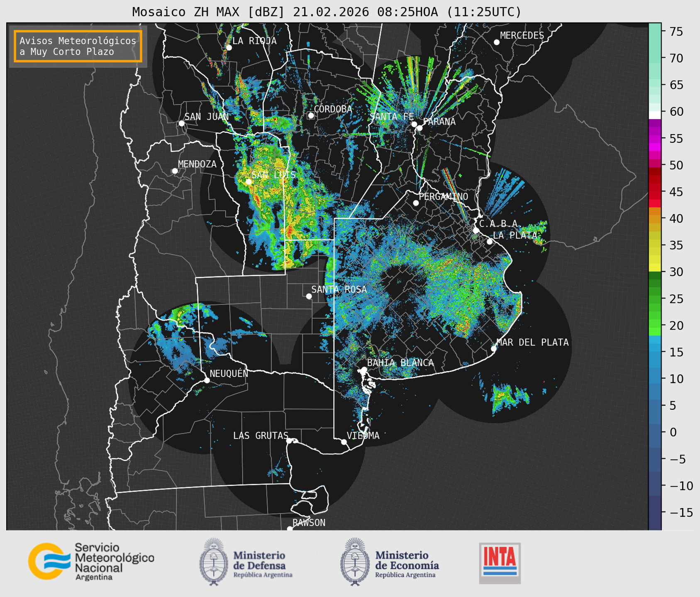The height and width of the screenshot is (597, 700).
Task: Click the "Servicio Meteorológico Nacional" text
Action: point(114,558)
